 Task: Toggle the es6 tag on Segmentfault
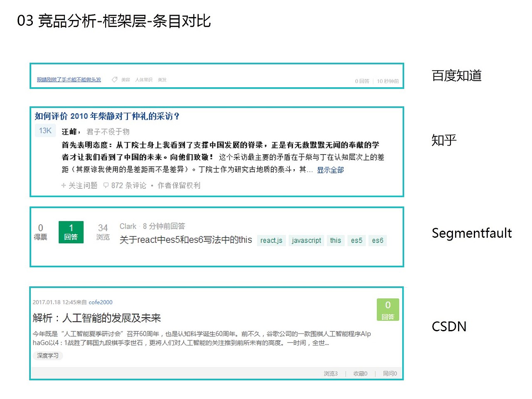coord(377,240)
